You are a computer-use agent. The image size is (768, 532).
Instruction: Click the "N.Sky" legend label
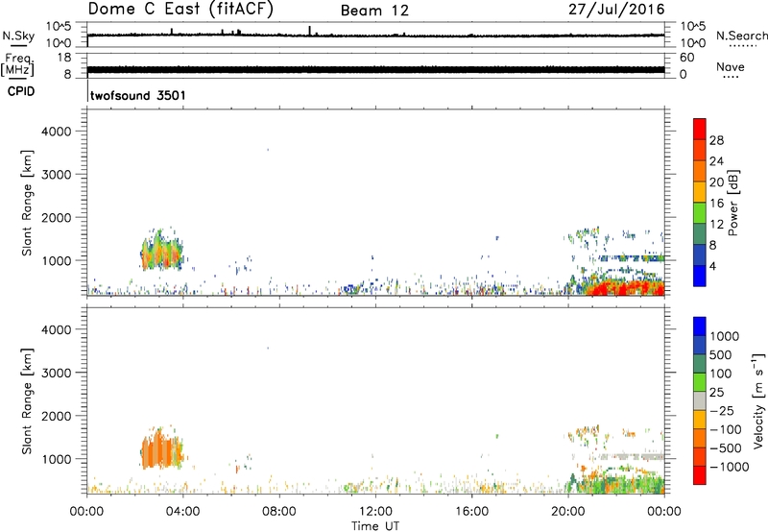(x=18, y=36)
